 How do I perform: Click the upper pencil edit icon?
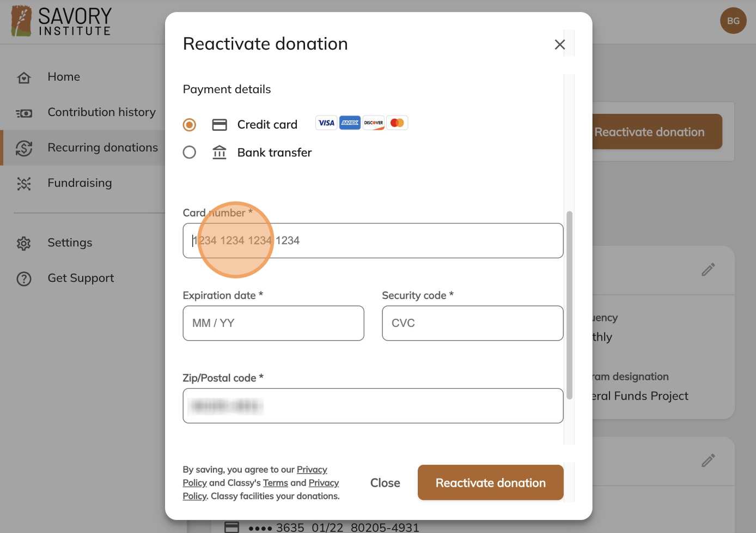[x=708, y=269]
